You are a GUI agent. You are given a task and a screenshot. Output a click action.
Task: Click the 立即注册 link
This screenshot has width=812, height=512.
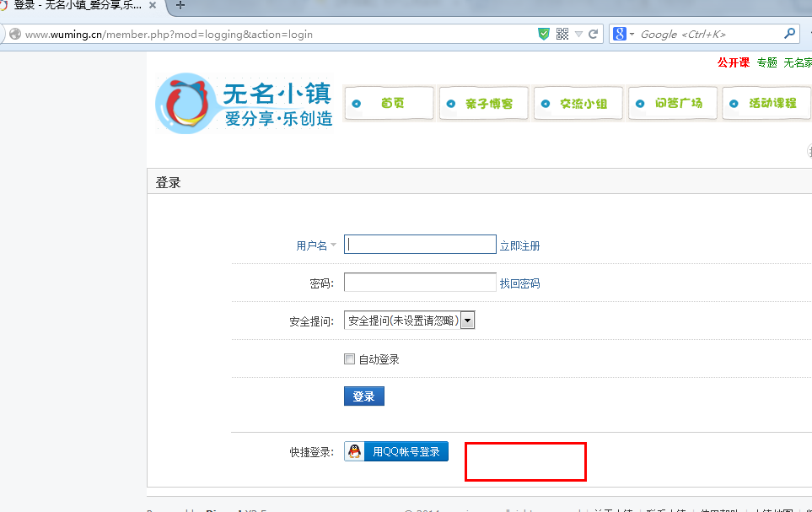point(519,245)
